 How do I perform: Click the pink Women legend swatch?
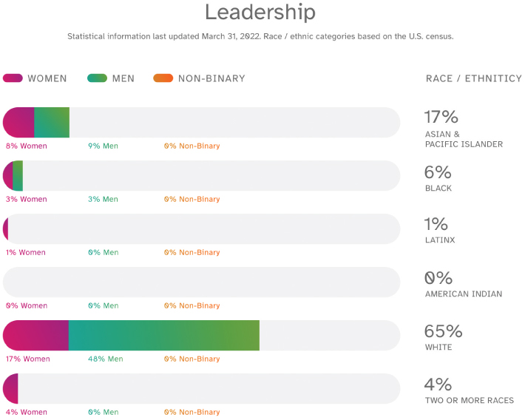click(x=13, y=78)
